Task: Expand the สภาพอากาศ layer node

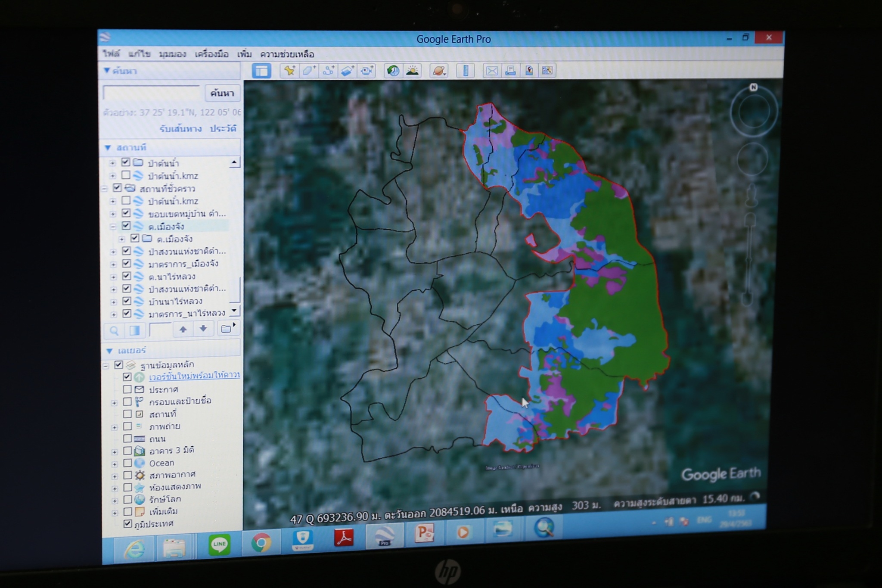Action: (x=114, y=476)
